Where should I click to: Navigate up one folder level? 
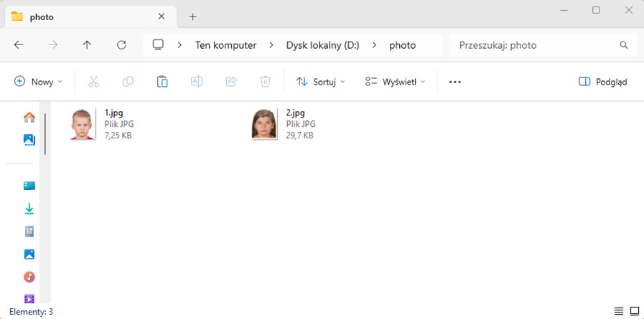[x=87, y=45]
